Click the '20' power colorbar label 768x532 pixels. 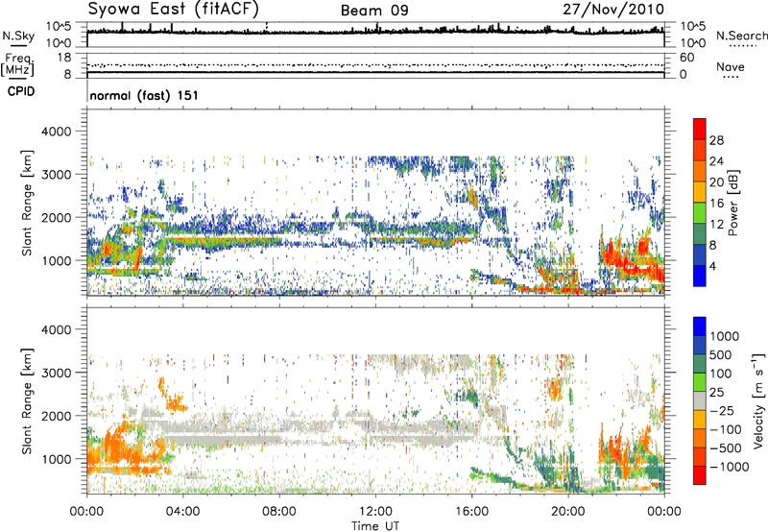pyautogui.click(x=716, y=182)
